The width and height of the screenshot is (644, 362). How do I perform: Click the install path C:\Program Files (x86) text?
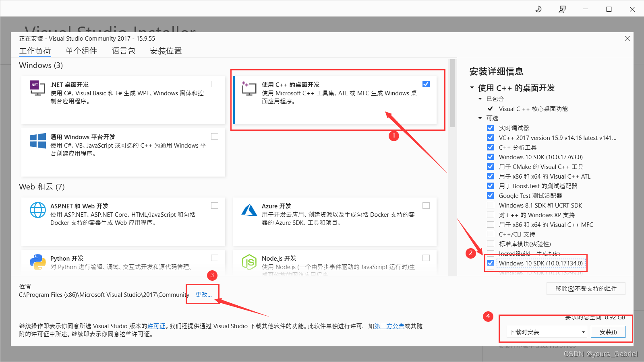pos(104,295)
